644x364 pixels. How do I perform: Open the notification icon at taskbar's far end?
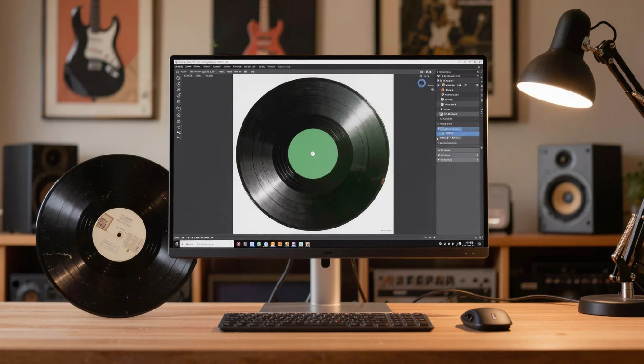tap(479, 244)
